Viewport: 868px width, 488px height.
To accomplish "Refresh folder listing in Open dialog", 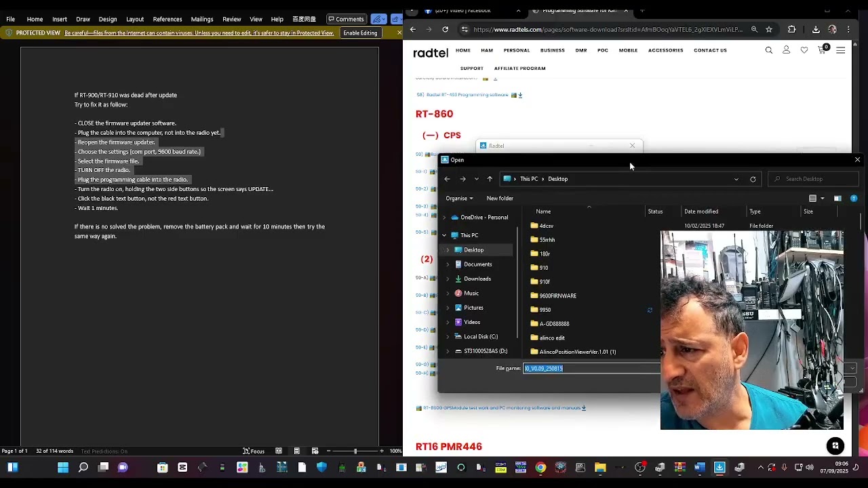I will tap(753, 179).
